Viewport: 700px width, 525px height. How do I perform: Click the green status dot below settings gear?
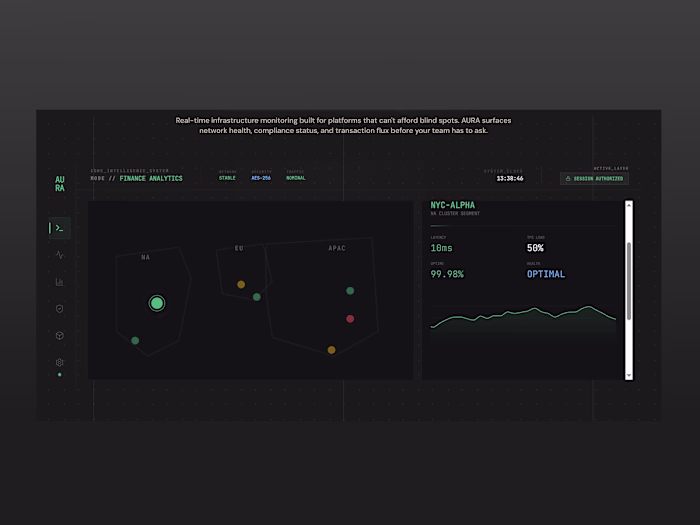pos(59,375)
